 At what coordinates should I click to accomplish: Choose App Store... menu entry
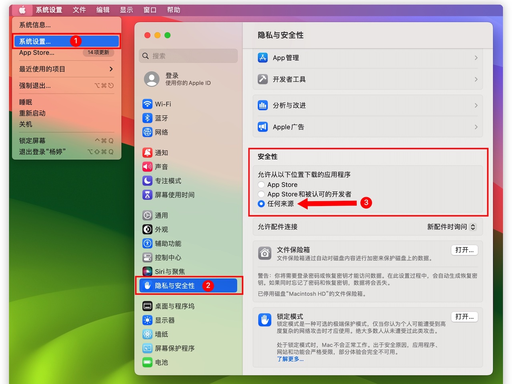pyautogui.click(x=67, y=53)
